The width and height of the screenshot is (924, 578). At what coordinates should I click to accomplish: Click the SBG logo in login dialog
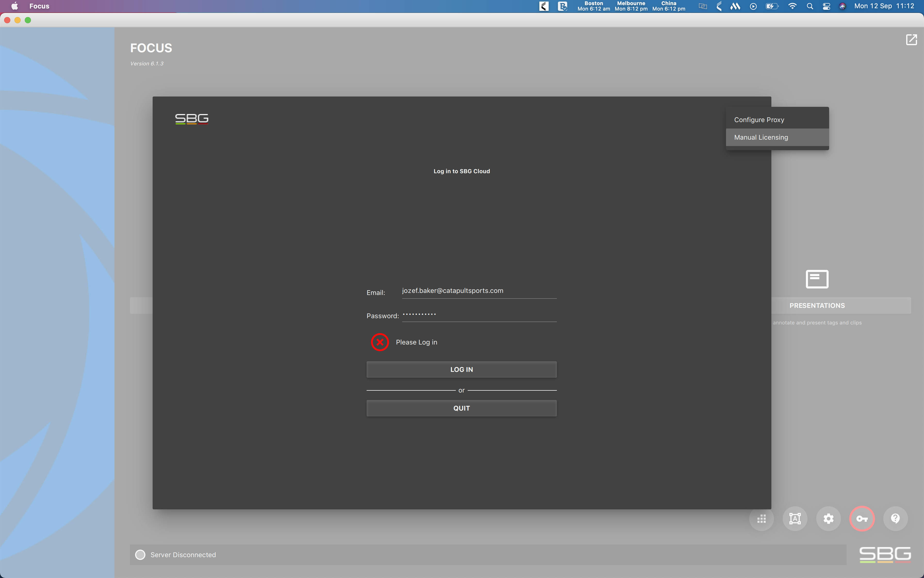(192, 119)
